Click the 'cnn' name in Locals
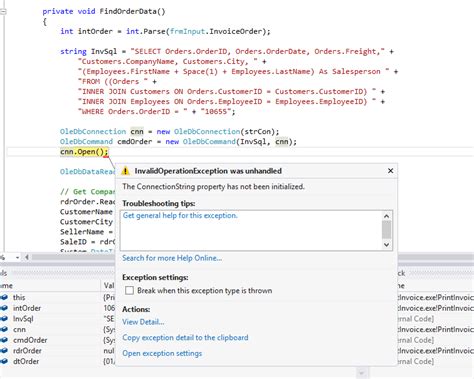 (19, 329)
